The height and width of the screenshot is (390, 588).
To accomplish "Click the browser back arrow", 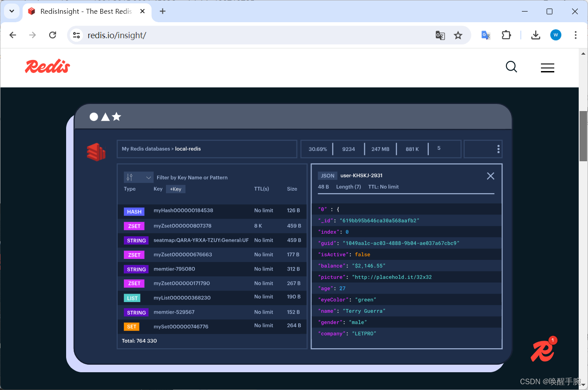I will [x=13, y=35].
